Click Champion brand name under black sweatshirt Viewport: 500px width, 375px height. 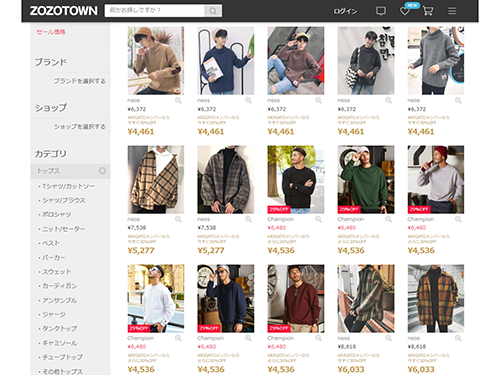281,219
